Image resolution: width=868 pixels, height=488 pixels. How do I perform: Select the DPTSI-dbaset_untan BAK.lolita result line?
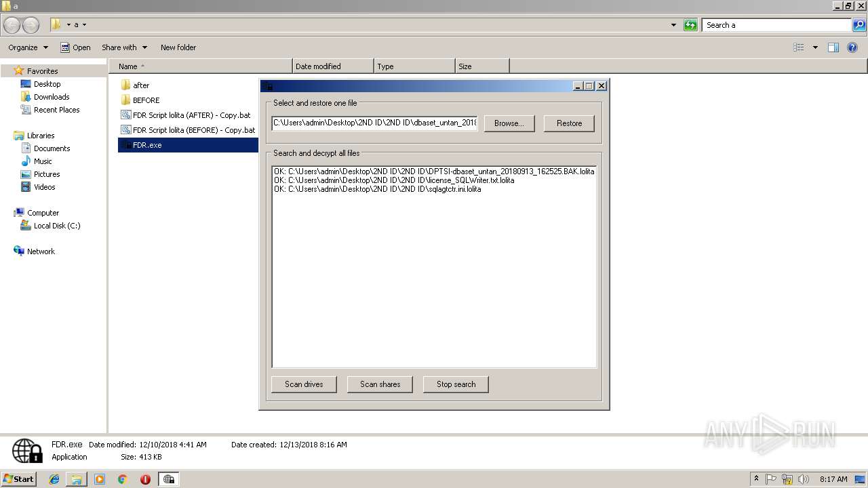(x=434, y=171)
